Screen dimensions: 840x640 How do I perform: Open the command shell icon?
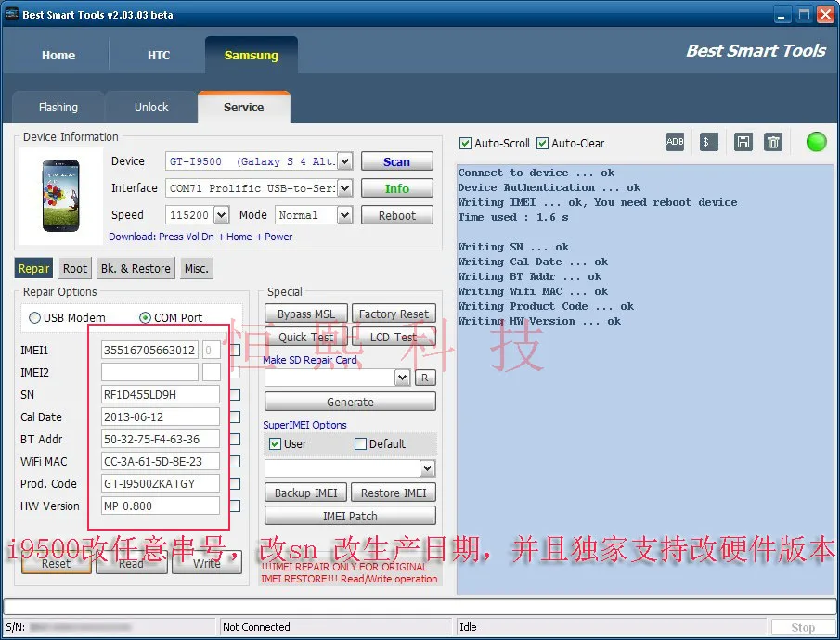(x=709, y=142)
